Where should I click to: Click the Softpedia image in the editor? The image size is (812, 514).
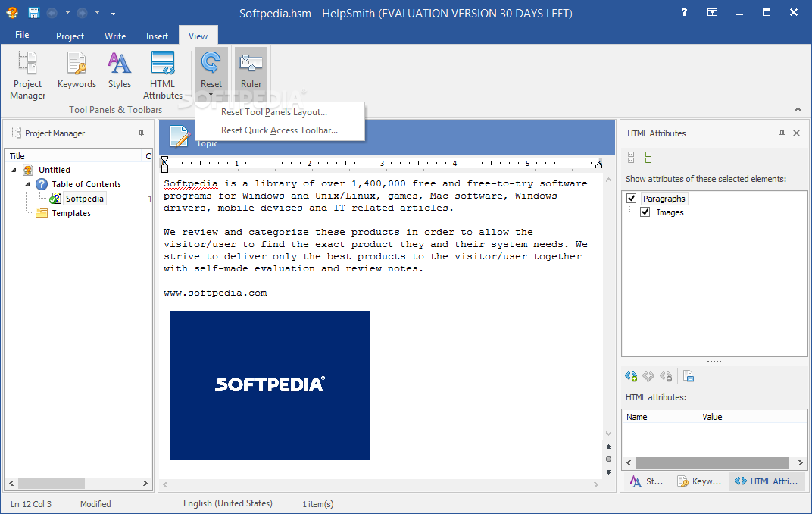click(x=270, y=385)
